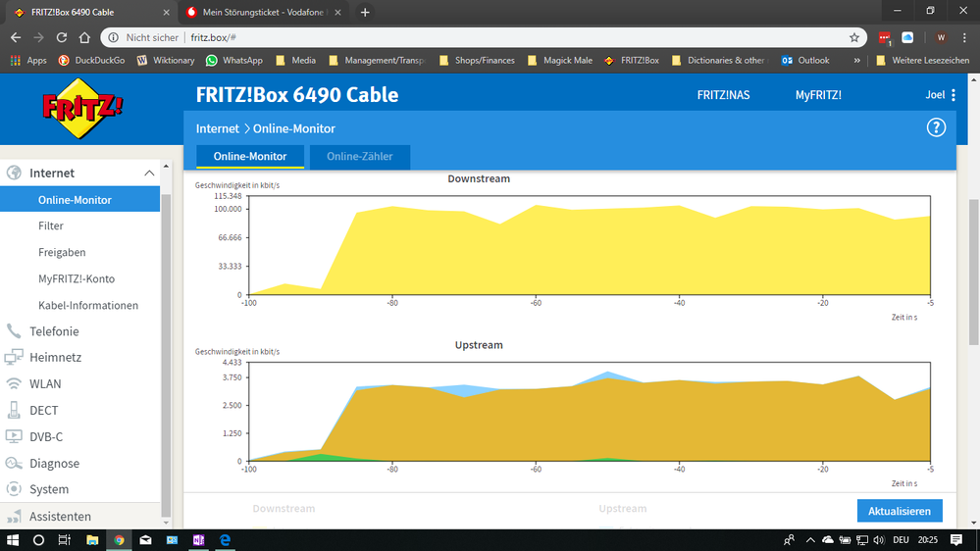Click the WLAN wifi icon
Viewport: 980px width, 551px height.
pos(14,383)
